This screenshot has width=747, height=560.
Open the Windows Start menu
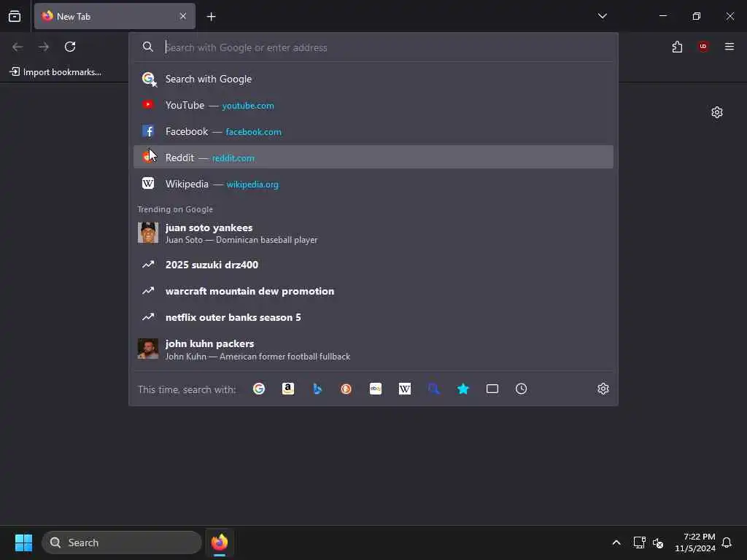(x=23, y=542)
